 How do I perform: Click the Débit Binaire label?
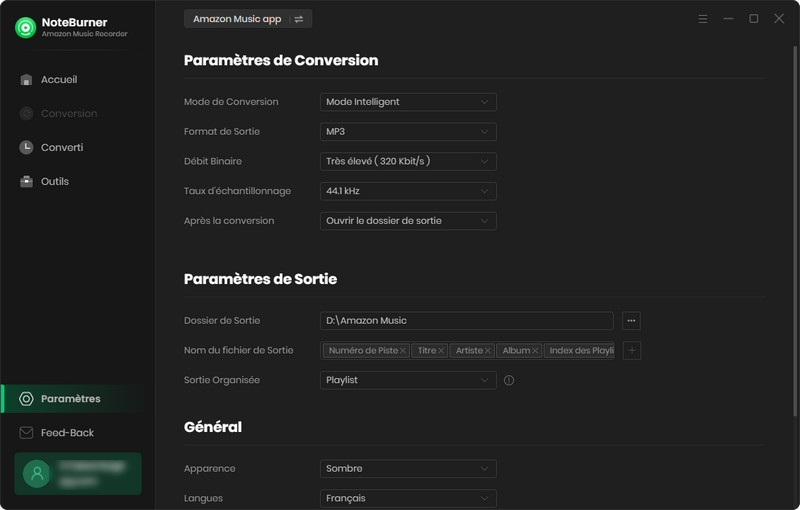[213, 161]
